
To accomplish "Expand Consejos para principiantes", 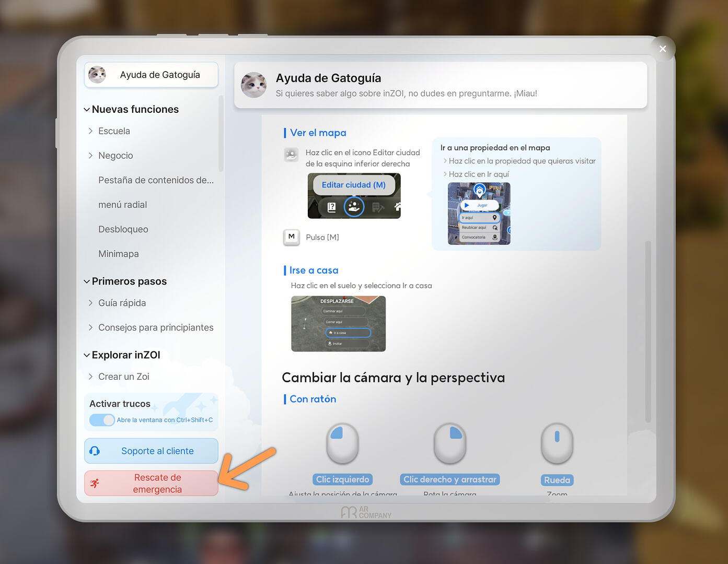I will coord(90,327).
